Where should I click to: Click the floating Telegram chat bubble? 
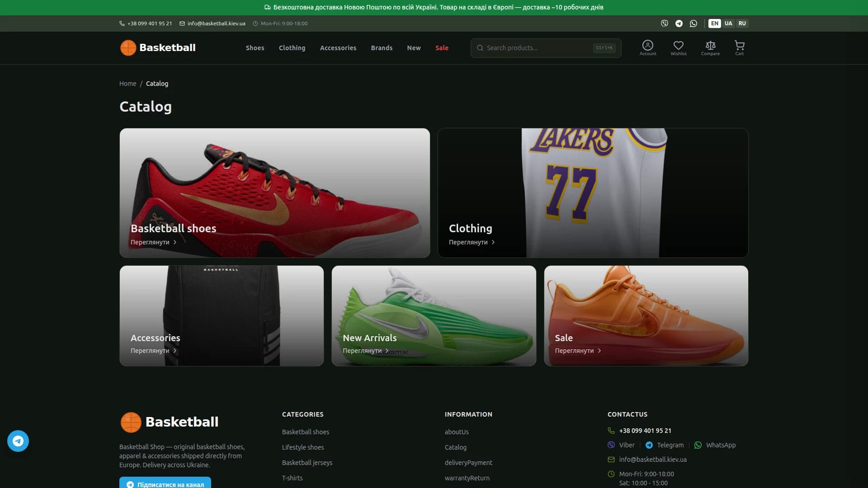[18, 441]
